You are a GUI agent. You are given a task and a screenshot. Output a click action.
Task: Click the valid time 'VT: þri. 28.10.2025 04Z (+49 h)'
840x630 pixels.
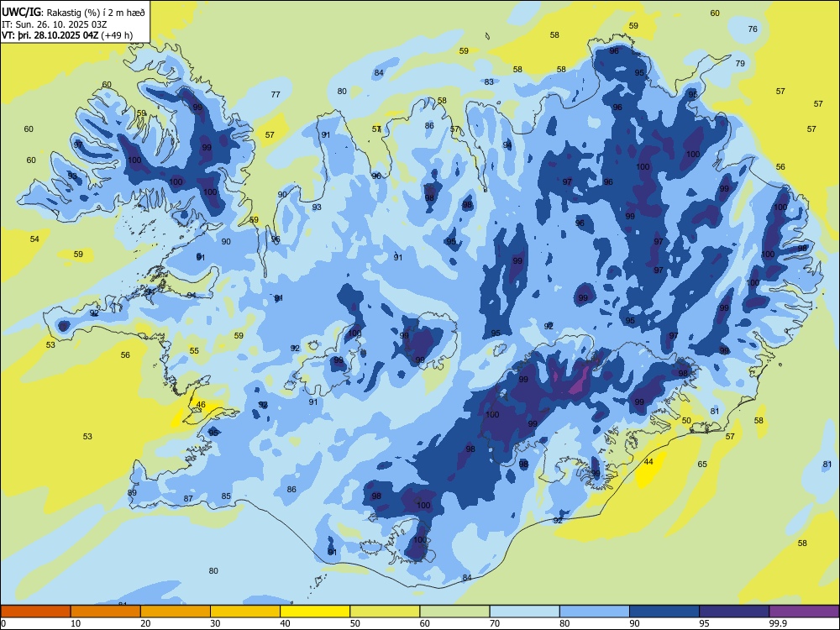pos(67,35)
